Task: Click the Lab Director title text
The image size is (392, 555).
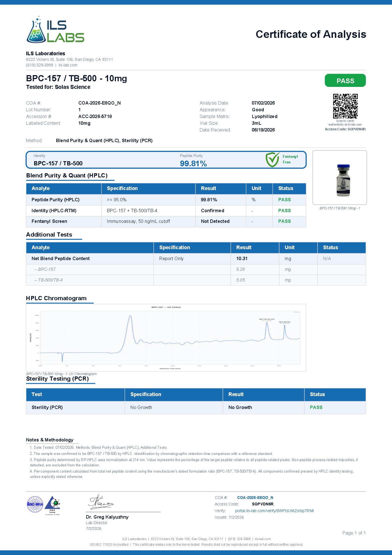Action: click(97, 523)
